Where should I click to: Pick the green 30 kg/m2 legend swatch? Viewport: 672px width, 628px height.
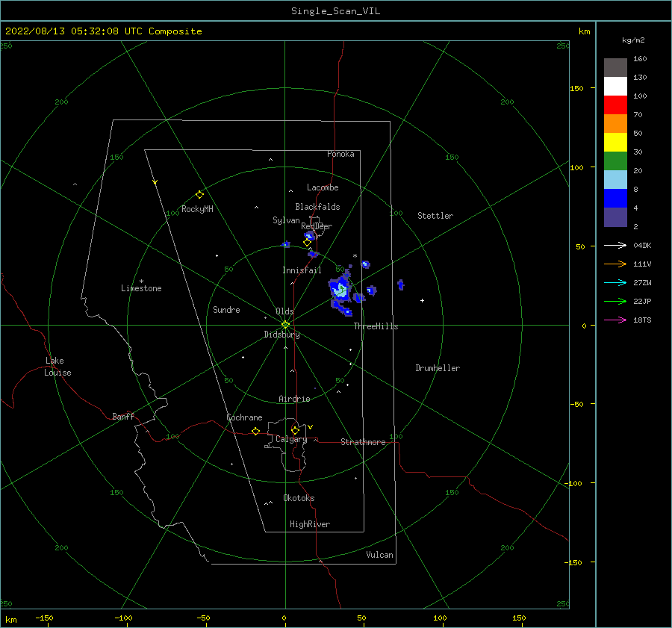click(615, 161)
